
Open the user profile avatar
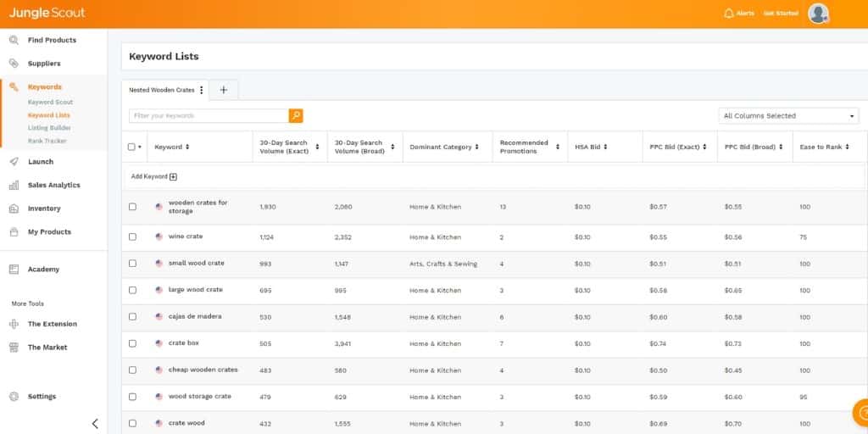(x=818, y=14)
